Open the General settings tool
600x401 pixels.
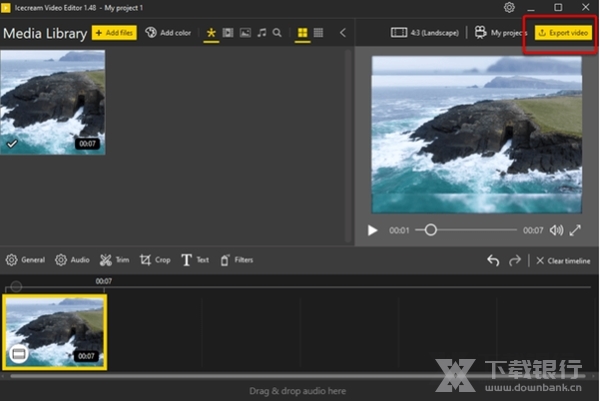25,260
